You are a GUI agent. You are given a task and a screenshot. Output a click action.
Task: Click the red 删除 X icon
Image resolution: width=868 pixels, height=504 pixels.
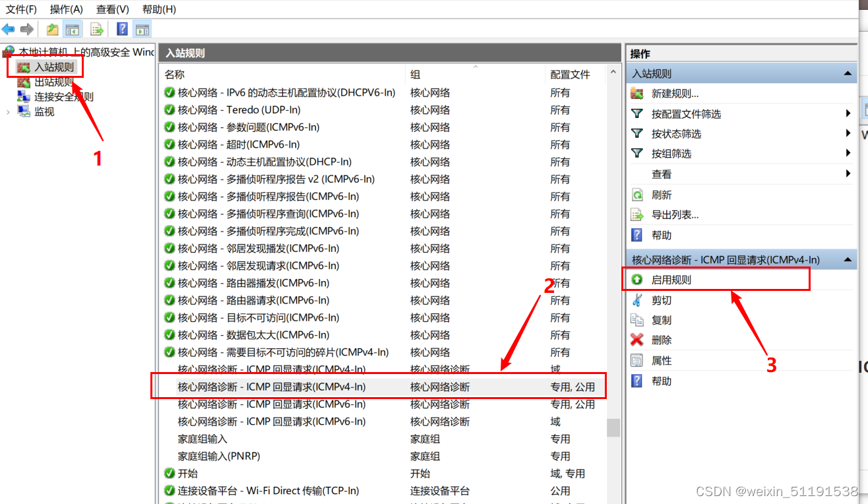(637, 340)
